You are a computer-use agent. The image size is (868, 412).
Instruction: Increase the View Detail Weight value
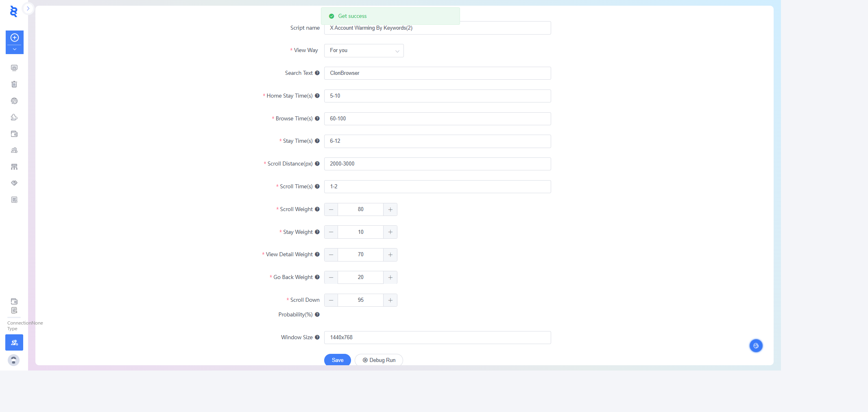coord(390,255)
